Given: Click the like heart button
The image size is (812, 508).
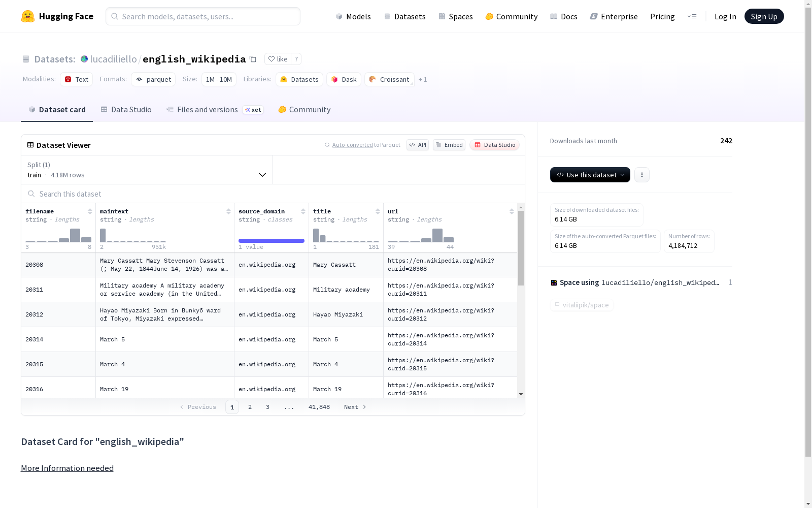Looking at the screenshot, I should [x=278, y=59].
